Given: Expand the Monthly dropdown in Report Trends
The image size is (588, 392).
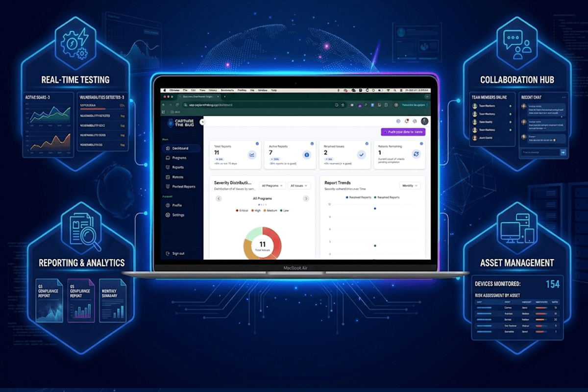Looking at the screenshot, I should click(410, 186).
